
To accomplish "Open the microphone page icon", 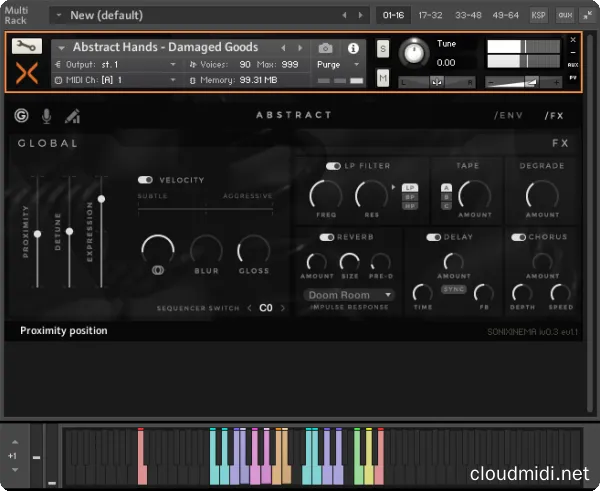I will [47, 116].
